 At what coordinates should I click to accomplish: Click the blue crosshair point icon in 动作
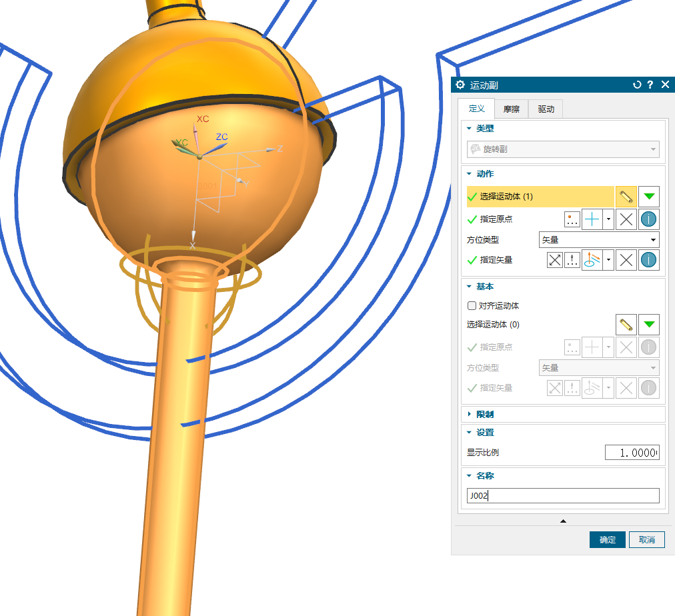[x=592, y=219]
